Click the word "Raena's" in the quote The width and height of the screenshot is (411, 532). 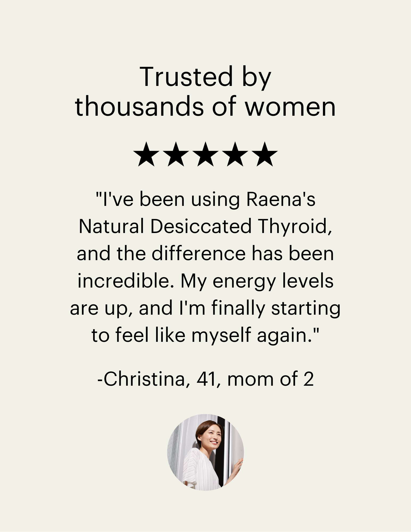click(x=281, y=199)
